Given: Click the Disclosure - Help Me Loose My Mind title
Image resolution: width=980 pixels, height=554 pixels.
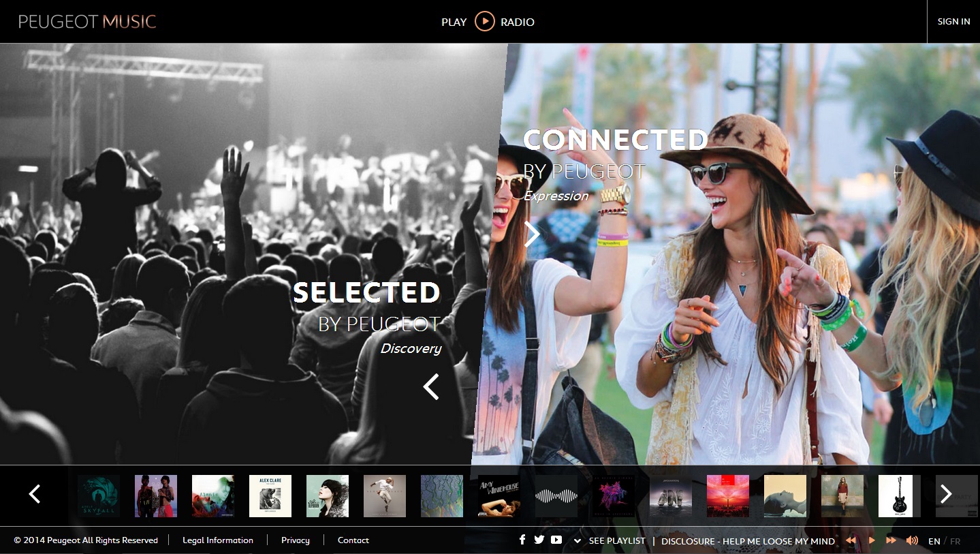Looking at the screenshot, I should click(x=748, y=541).
